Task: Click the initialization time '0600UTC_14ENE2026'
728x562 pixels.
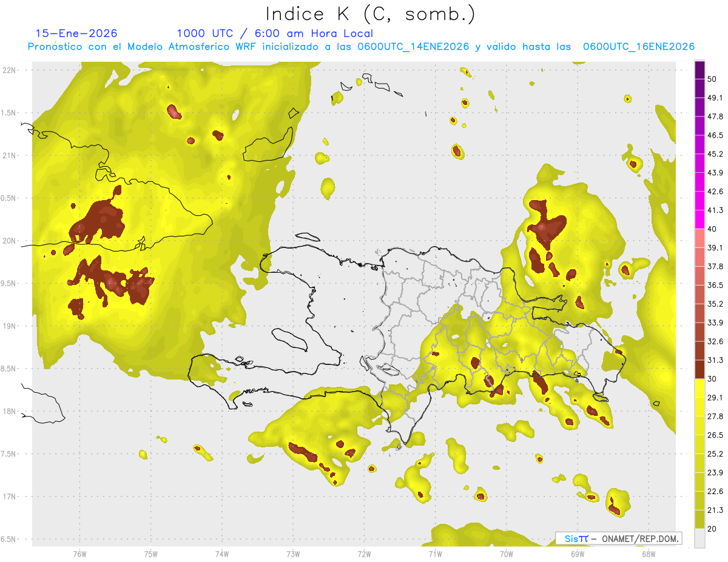Action: click(413, 47)
